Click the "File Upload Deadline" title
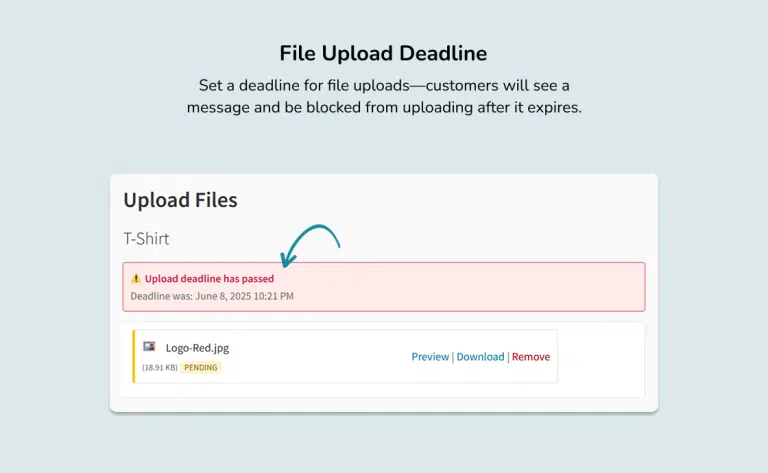768x473 pixels. click(x=384, y=53)
